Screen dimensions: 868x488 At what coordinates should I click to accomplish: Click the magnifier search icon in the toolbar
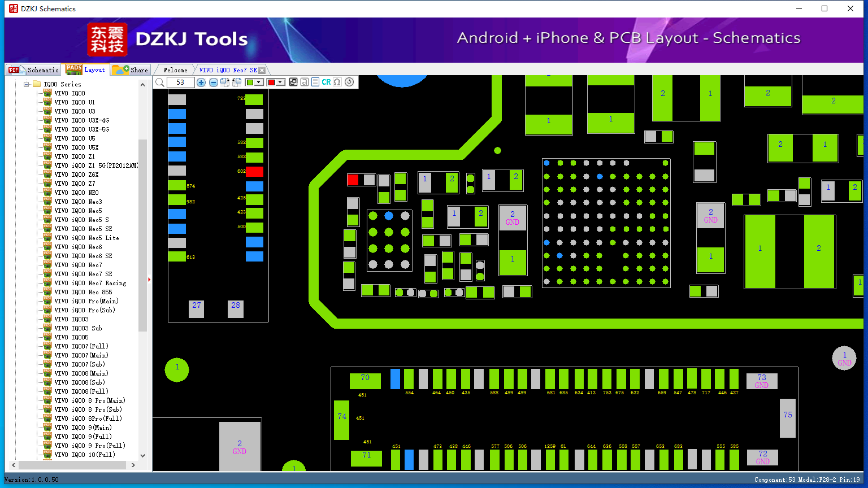(x=160, y=82)
